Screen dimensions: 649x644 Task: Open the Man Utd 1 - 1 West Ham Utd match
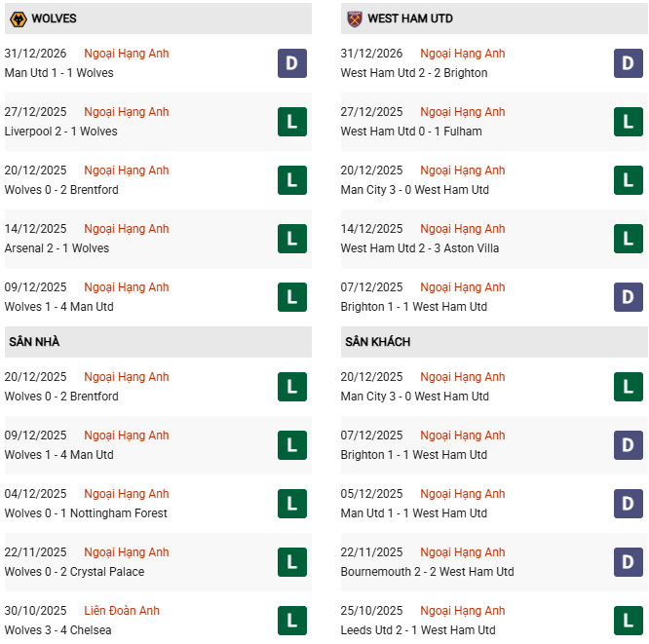pyautogui.click(x=414, y=513)
